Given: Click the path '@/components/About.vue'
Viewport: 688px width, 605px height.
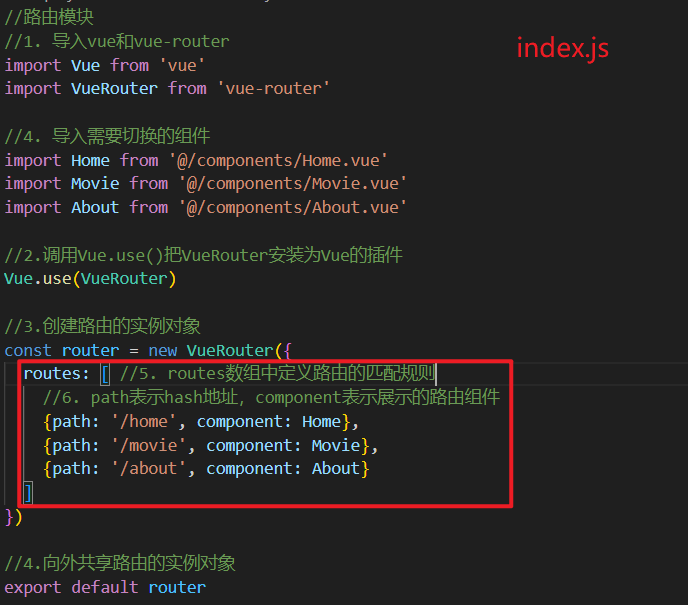Looking at the screenshot, I should coord(293,208).
